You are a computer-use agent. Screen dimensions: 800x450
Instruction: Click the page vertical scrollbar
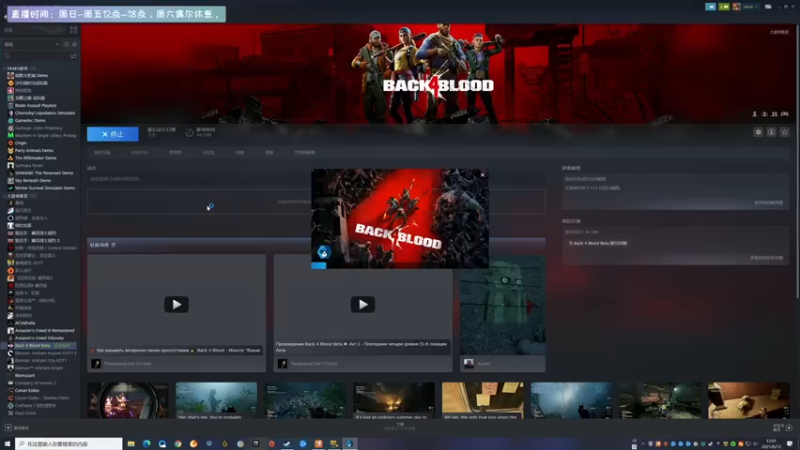tap(797, 161)
